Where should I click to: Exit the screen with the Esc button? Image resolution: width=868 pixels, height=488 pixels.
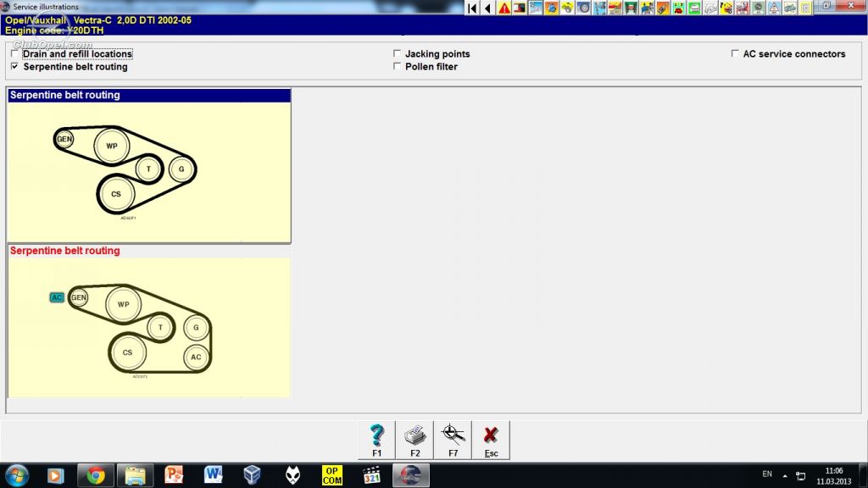(491, 441)
